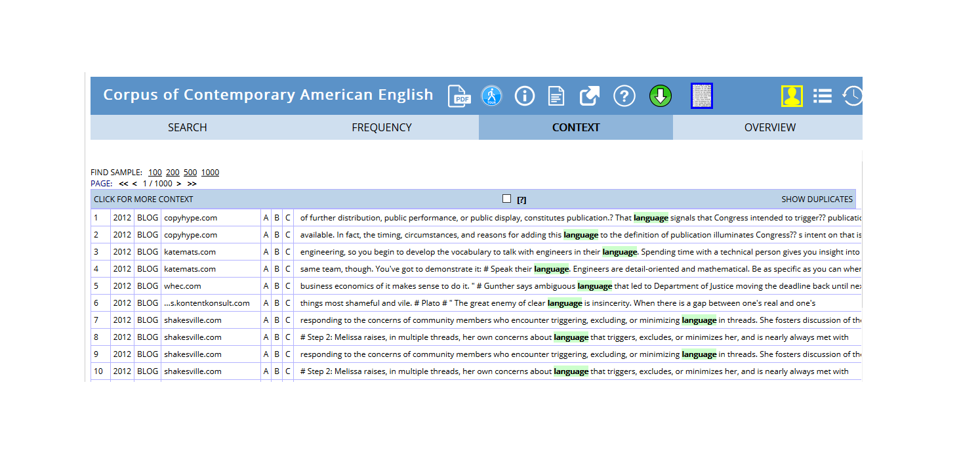
Task: Click the external link share icon
Action: tap(590, 96)
